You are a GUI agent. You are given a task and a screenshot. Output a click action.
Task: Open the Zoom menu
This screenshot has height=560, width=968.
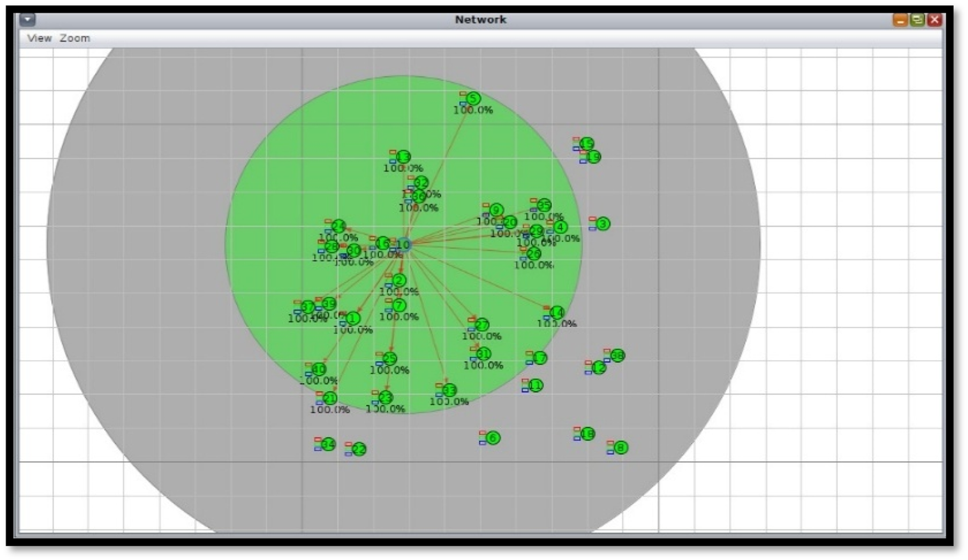[x=75, y=38]
